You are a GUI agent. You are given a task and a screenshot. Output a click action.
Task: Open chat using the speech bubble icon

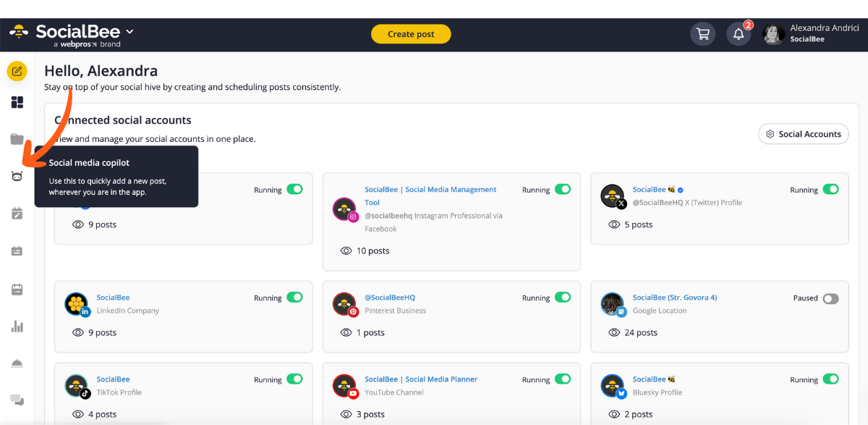pos(17,400)
